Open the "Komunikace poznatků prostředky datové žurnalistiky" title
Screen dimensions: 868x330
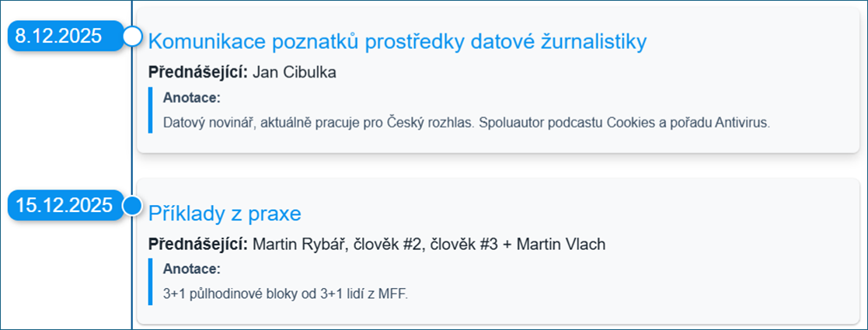point(396,42)
